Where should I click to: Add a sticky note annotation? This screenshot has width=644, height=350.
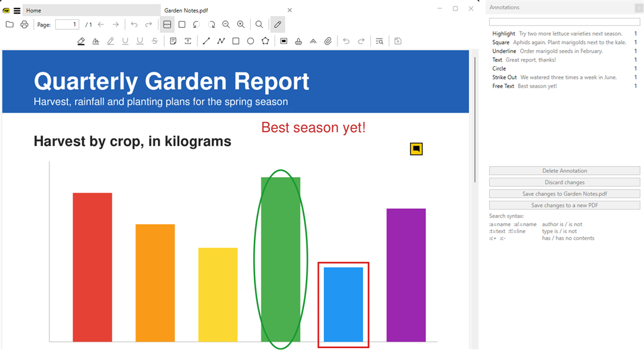(173, 41)
